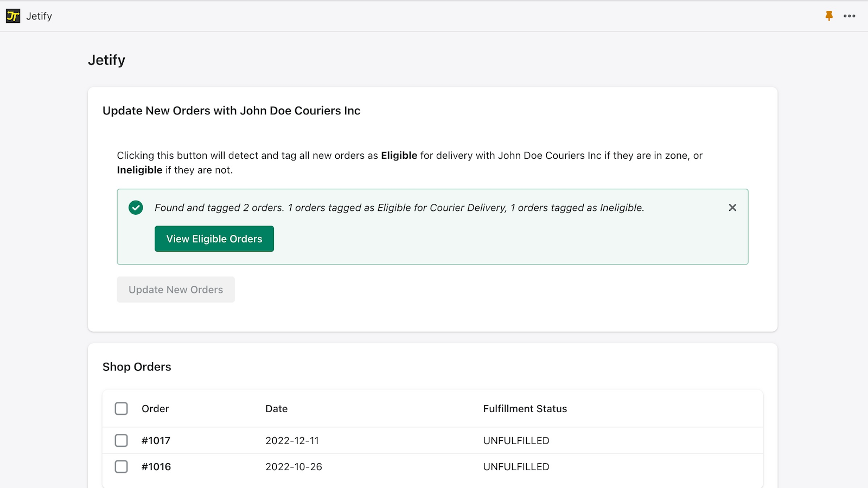Click date 2022-12-11
The height and width of the screenshot is (488, 868).
(x=292, y=441)
